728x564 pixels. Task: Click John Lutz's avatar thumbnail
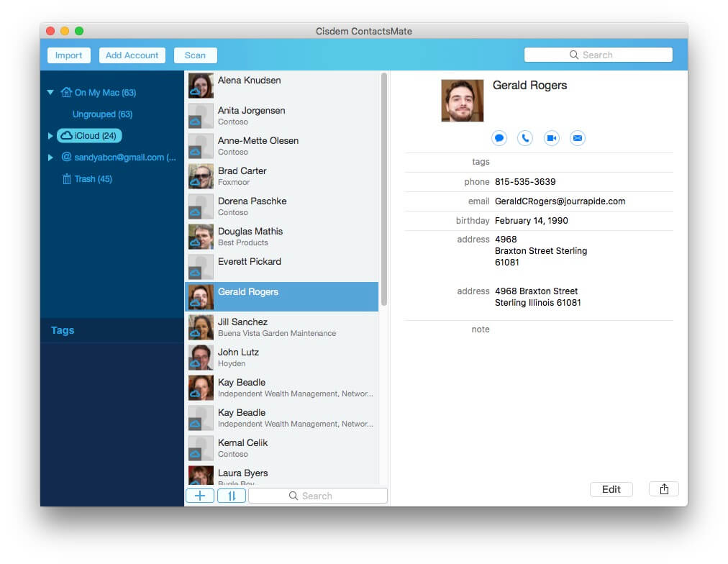click(x=201, y=357)
